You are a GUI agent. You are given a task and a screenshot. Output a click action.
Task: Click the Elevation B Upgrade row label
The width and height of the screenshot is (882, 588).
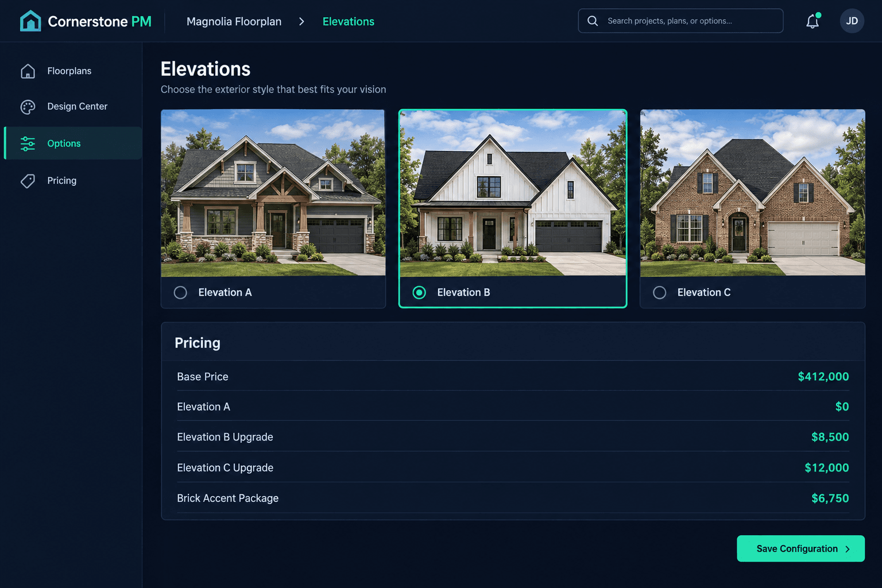click(225, 437)
